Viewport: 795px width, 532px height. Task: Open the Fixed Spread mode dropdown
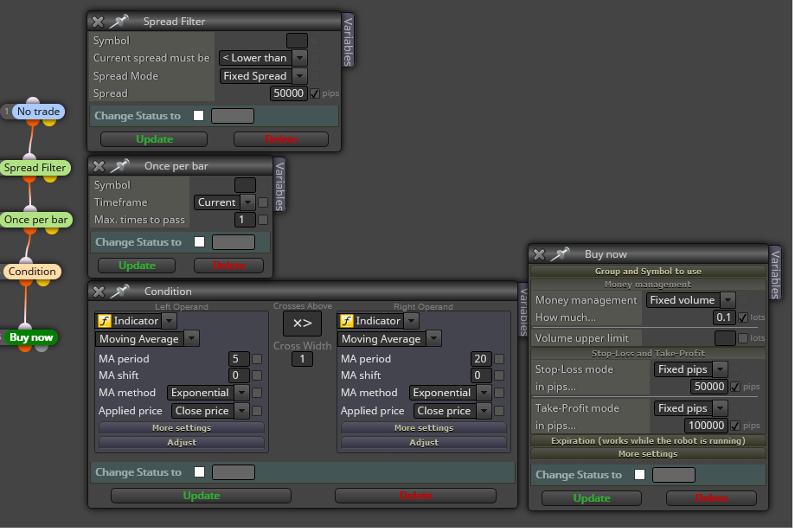pyautogui.click(x=263, y=77)
